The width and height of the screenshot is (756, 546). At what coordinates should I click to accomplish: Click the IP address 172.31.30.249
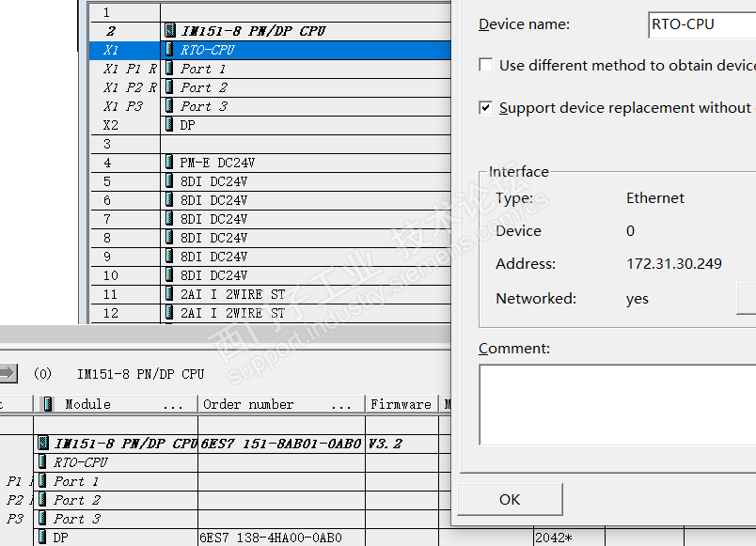point(674,264)
